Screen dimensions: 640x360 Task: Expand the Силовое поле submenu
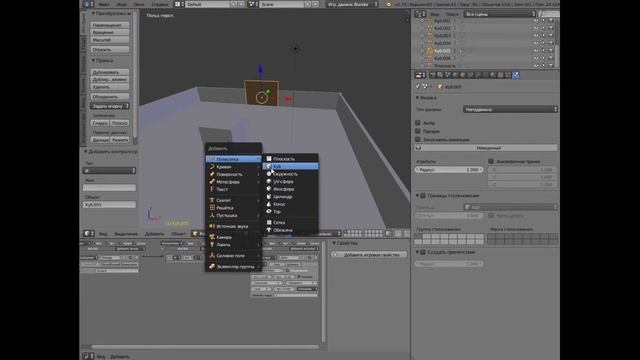point(233,256)
